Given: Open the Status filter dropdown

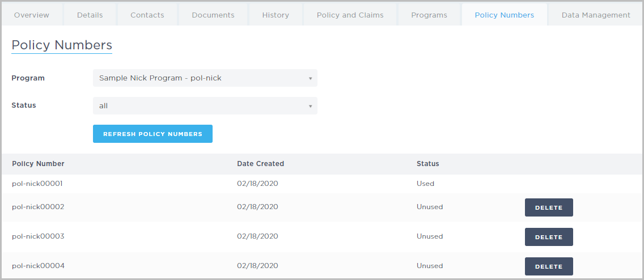Looking at the screenshot, I should 205,106.
